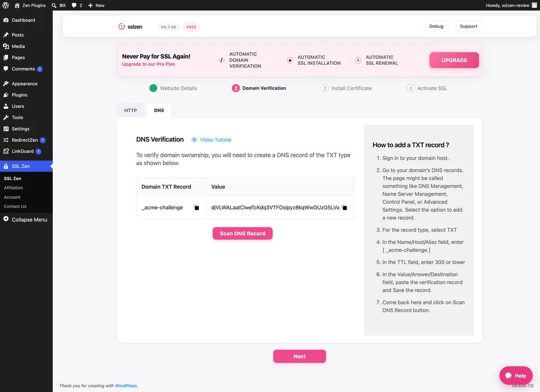The image size is (540, 392).
Task: Click the Install Certificate step
Action: coord(346,88)
